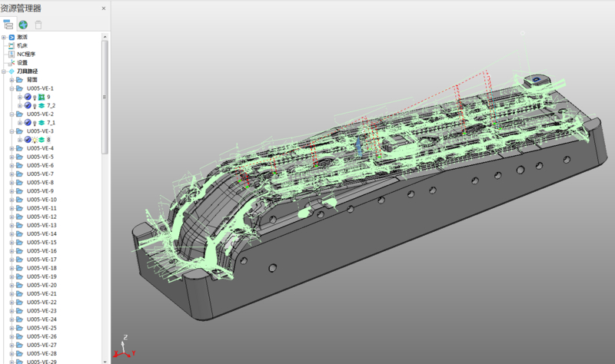
Task: Select the U005-VE-20 folder
Action: [42, 285]
